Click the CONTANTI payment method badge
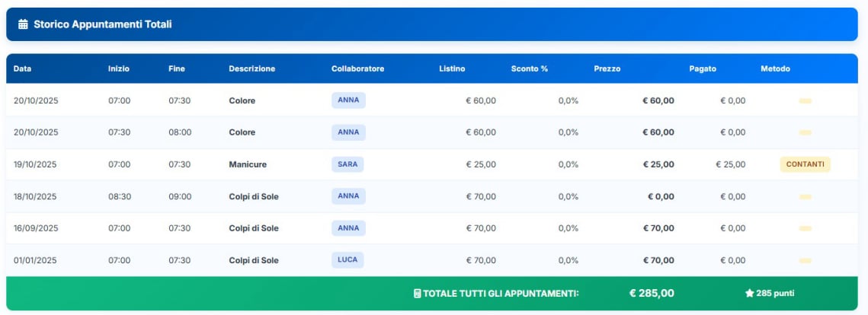The height and width of the screenshot is (315, 868). click(805, 164)
